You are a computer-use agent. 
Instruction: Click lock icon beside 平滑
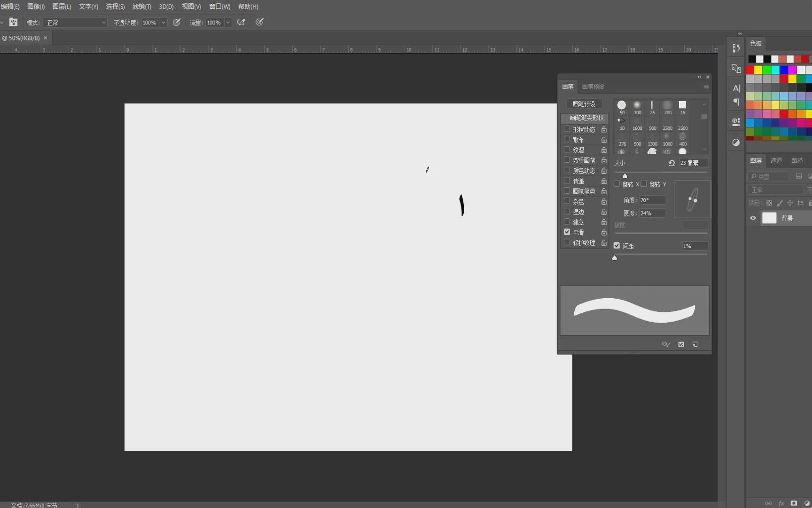click(x=604, y=232)
